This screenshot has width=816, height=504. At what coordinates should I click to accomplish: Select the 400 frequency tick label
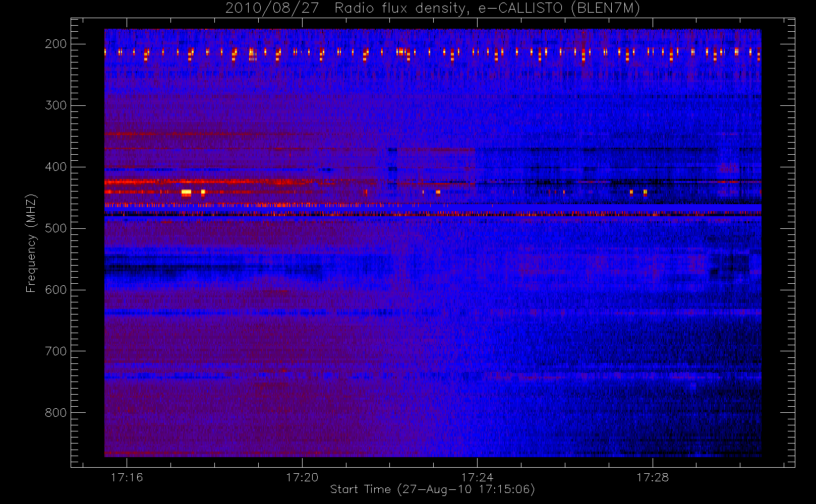click(x=55, y=167)
